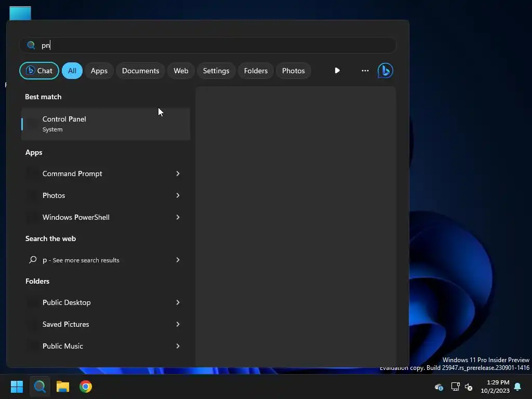Select the desktop icon behind search panel

20,13
